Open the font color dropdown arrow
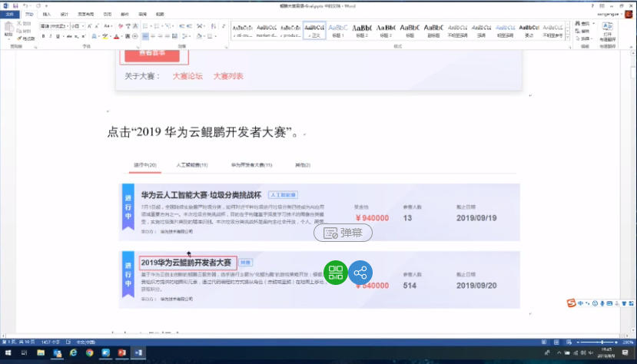Image resolution: width=637 pixels, height=364 pixels. pos(121,37)
